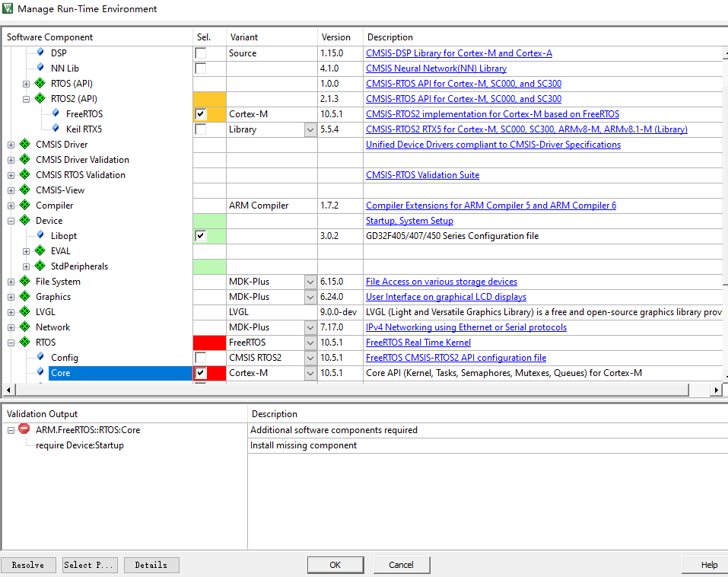
Task: Collapse the RTOS2 (API) tree node
Action: (26, 99)
